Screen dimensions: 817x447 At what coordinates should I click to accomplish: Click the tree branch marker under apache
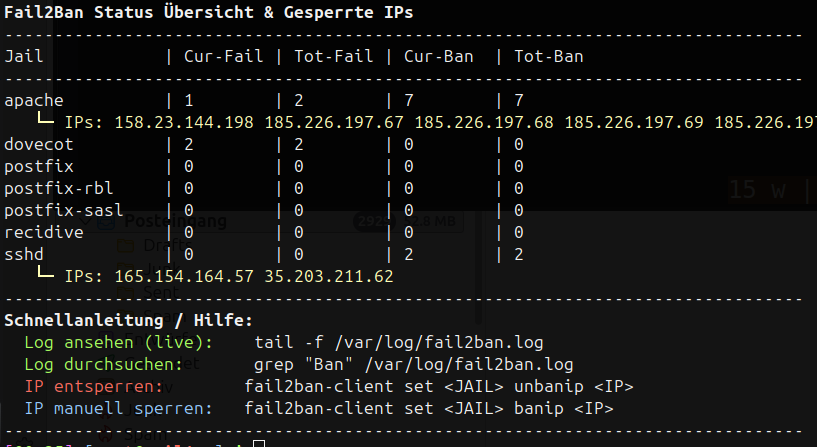point(45,122)
